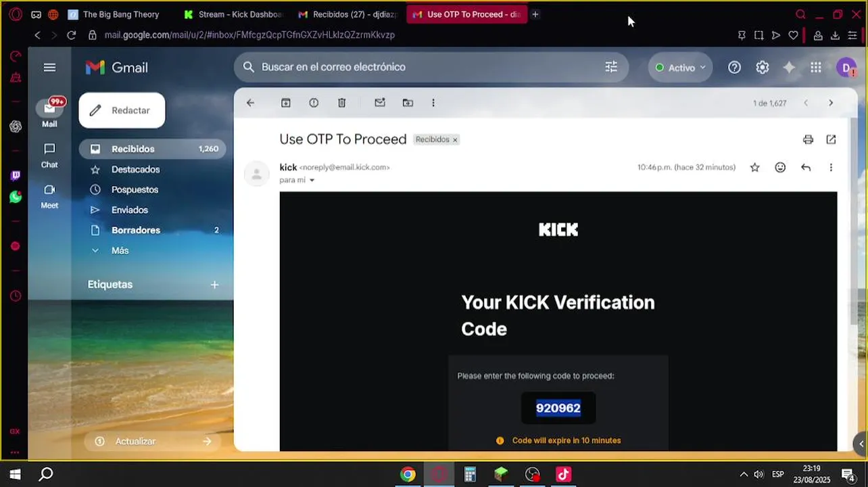Go to the next email
Screen dimensions: 868x487
(831, 103)
